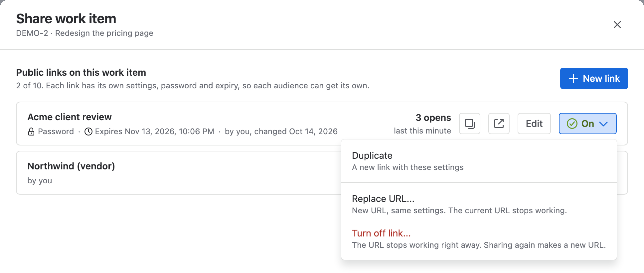Open Acme client review link in new tab
The width and height of the screenshot is (644, 273).
pyautogui.click(x=499, y=124)
